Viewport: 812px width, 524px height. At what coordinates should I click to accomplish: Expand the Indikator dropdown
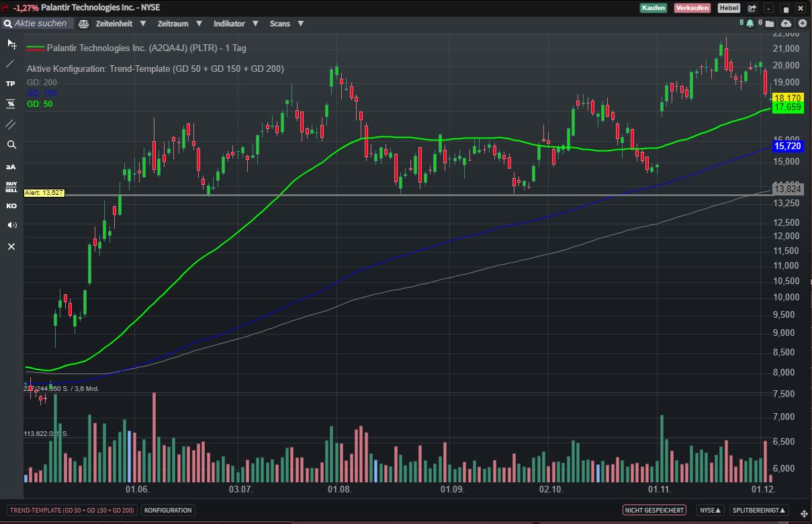tap(235, 24)
